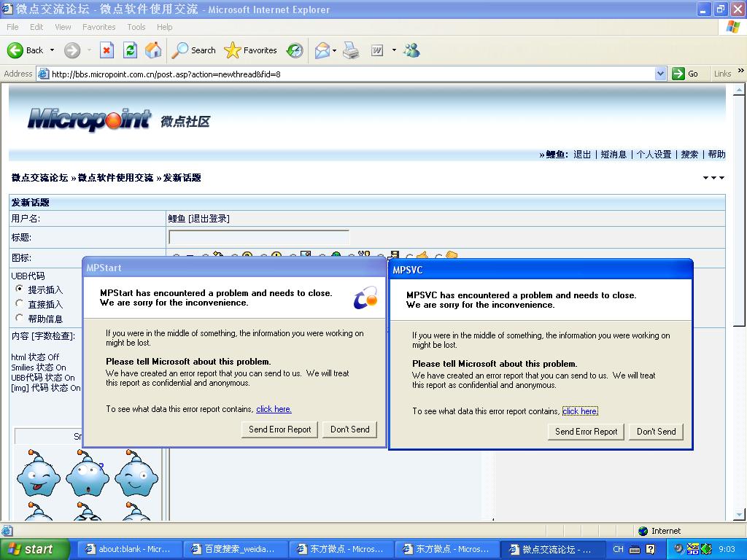Open the Search pane from the toolbar
Screen dimensions: 747x560
[193, 50]
